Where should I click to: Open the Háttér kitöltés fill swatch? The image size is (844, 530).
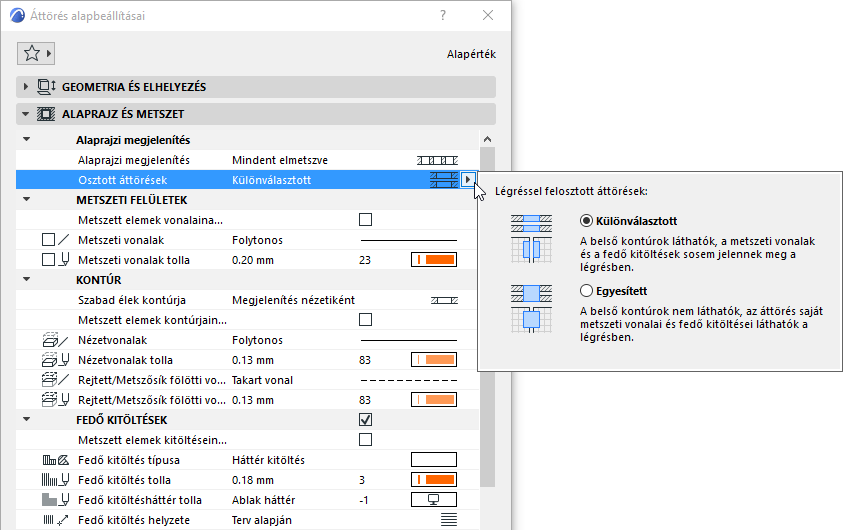point(434,460)
